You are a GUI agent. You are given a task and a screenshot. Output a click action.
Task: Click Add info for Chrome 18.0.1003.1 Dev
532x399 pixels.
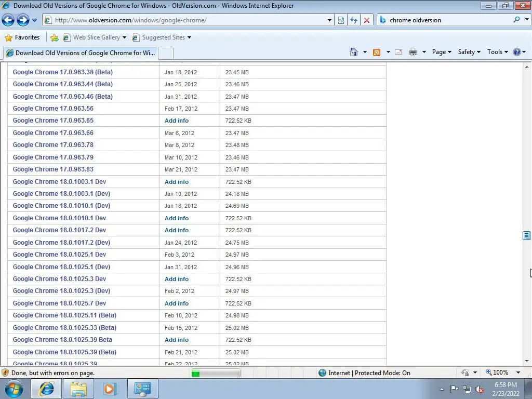[177, 182]
